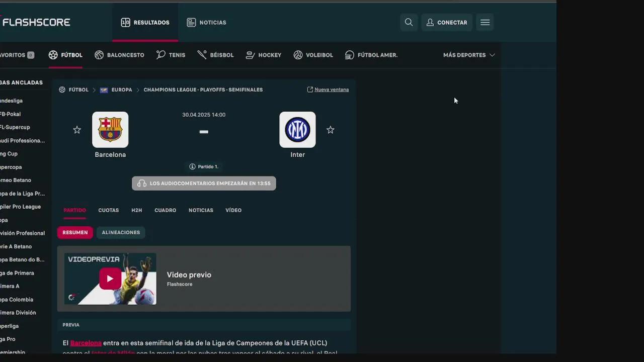This screenshot has height=362, width=644.
Task: Select the Resumen sub-tab
Action: (x=75, y=232)
